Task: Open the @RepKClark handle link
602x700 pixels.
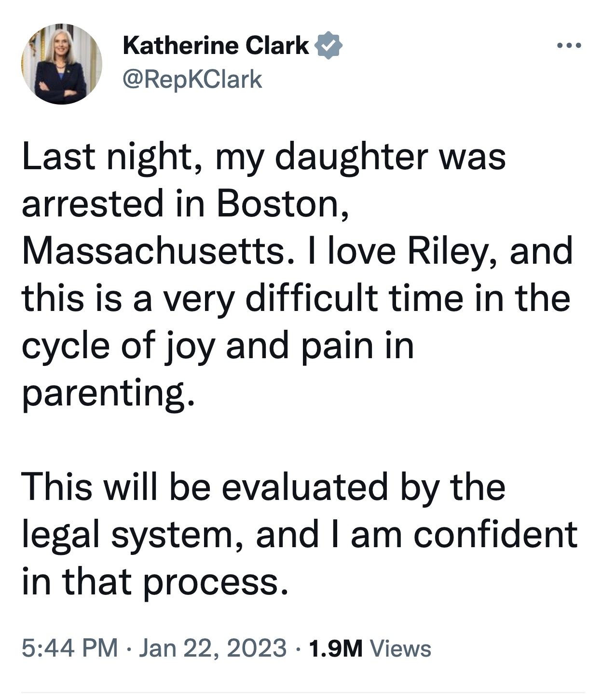Action: tap(193, 80)
